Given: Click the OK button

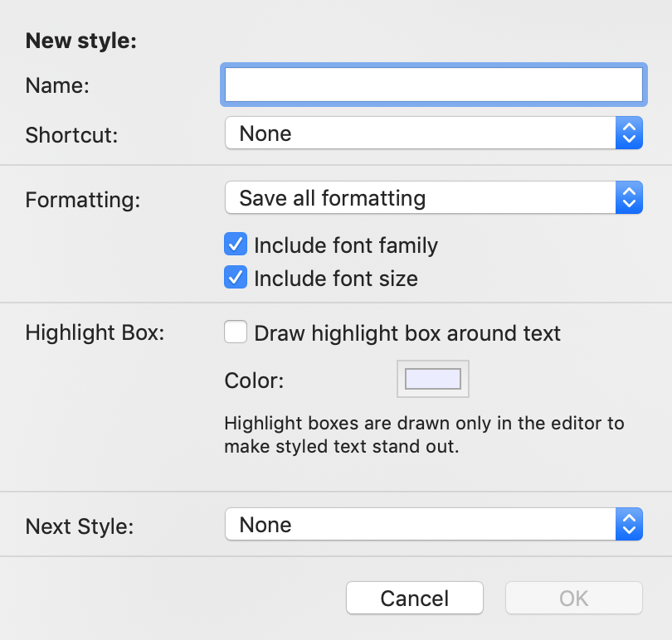Looking at the screenshot, I should click(574, 598).
